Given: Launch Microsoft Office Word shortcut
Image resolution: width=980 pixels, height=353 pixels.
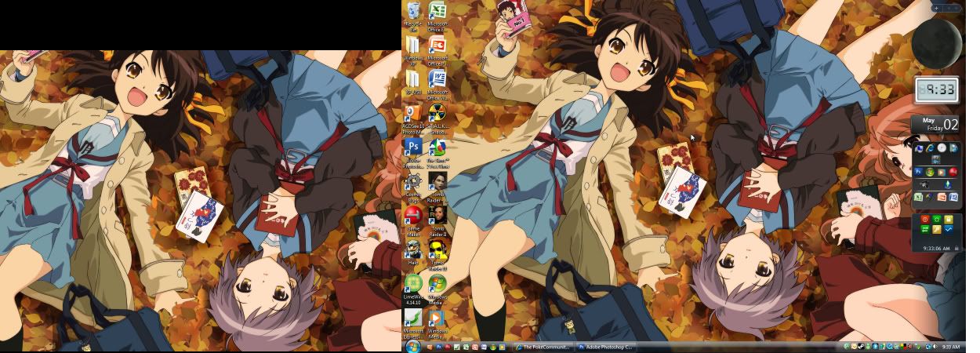Looking at the screenshot, I should (x=437, y=84).
